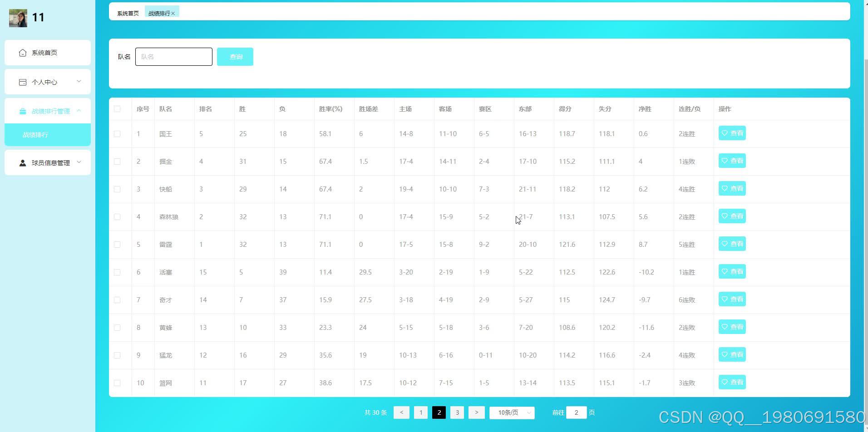This screenshot has height=432, width=868.
Task: Open 系统首页 in the sidebar
Action: 48,53
